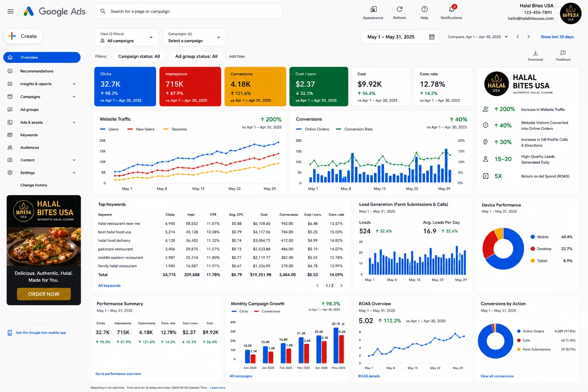The image size is (588, 392).
Task: Click the Refresh icon
Action: tap(399, 9)
